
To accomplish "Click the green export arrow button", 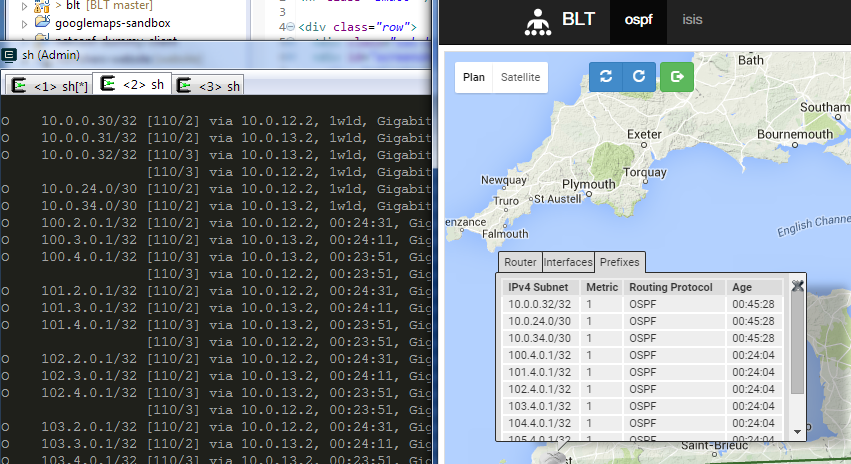I will [677, 77].
